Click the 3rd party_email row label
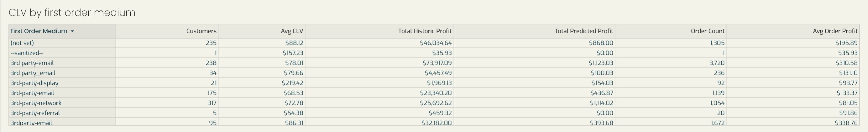 pyautogui.click(x=33, y=73)
